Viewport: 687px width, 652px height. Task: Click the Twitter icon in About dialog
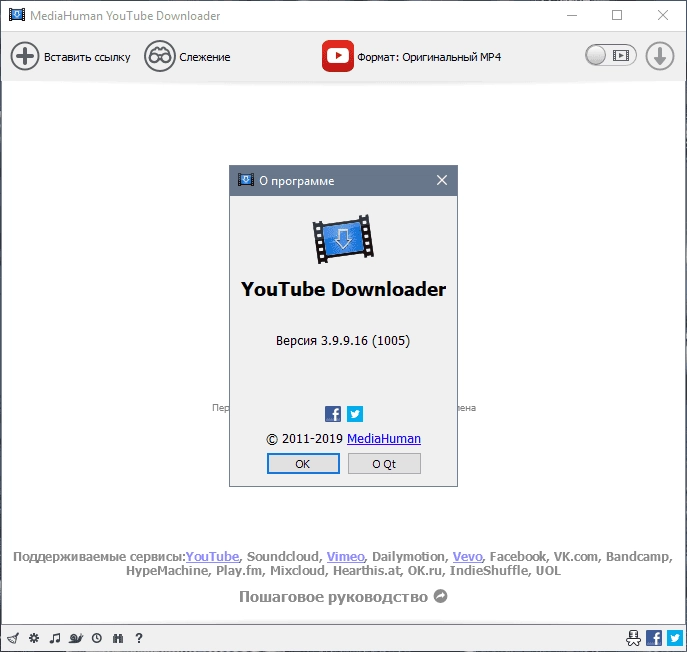tap(355, 414)
